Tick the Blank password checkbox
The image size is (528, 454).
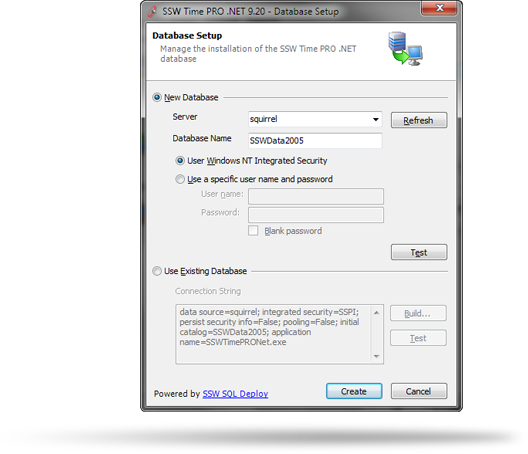(x=253, y=231)
